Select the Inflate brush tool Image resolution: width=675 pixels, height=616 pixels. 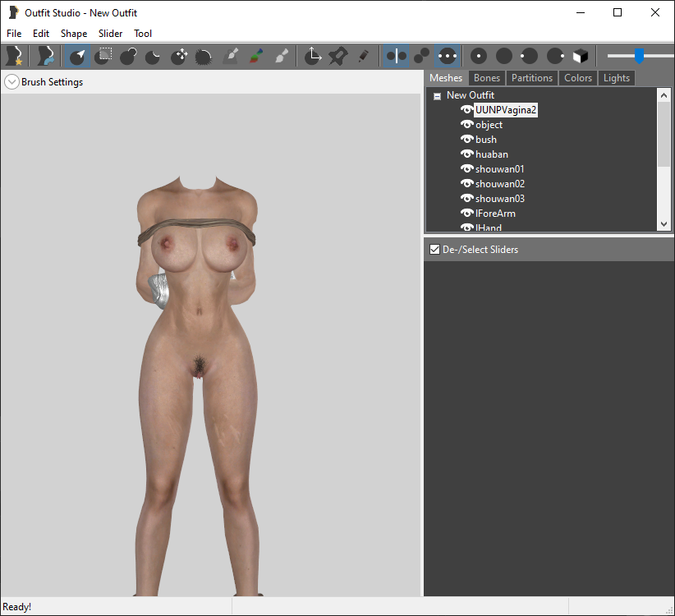coord(128,56)
